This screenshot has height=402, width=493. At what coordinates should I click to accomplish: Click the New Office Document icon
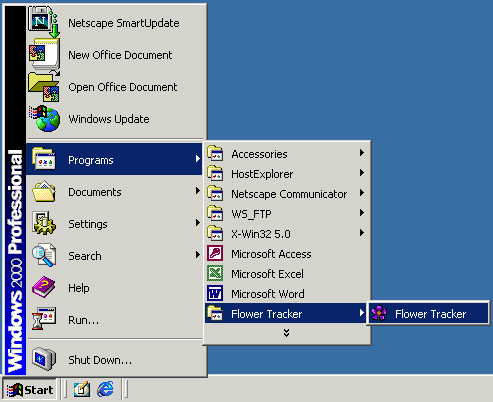click(44, 55)
